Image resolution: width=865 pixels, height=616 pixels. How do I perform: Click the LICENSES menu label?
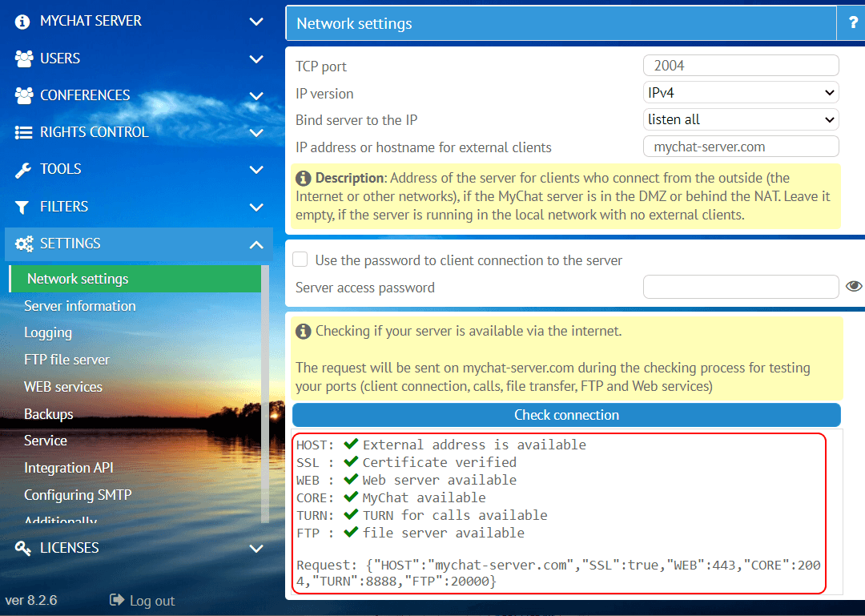click(70, 548)
